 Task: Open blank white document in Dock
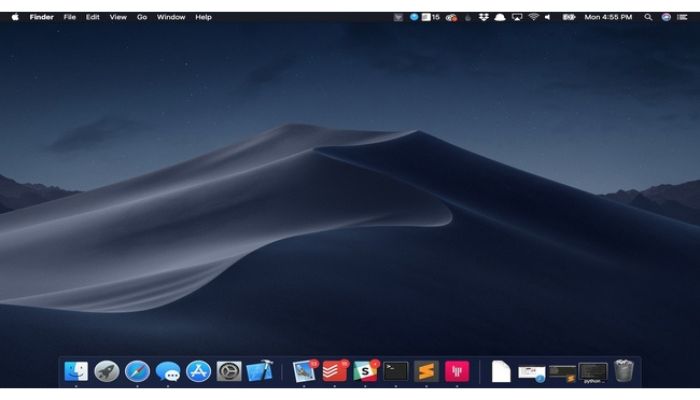click(x=501, y=371)
